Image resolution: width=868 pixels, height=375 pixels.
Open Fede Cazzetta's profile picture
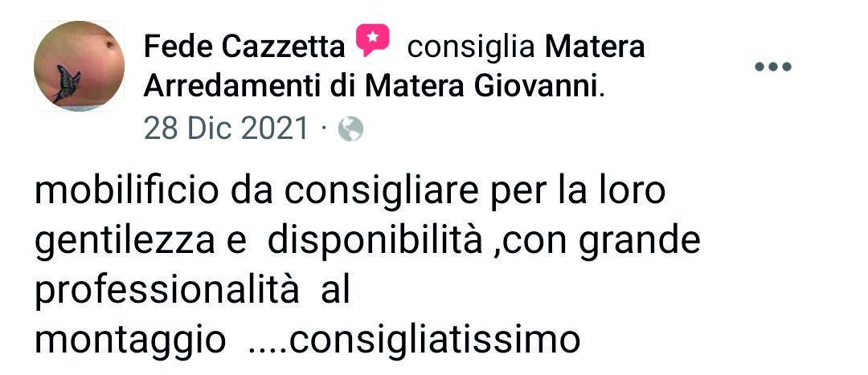pos(79,66)
